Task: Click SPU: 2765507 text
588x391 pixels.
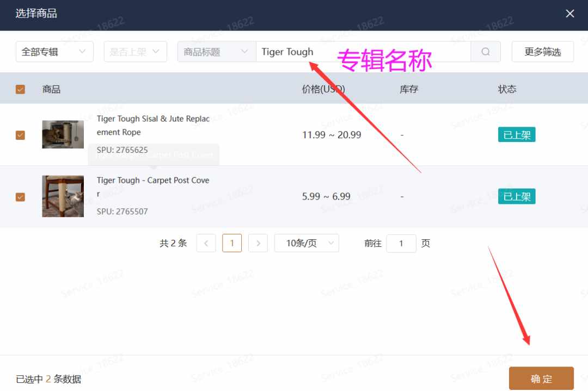Action: (x=122, y=211)
